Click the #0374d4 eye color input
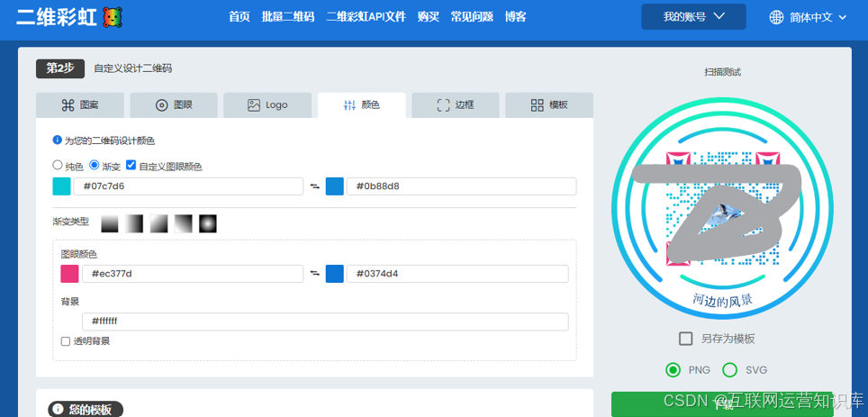Screen dimensions: 868x417 [457, 274]
